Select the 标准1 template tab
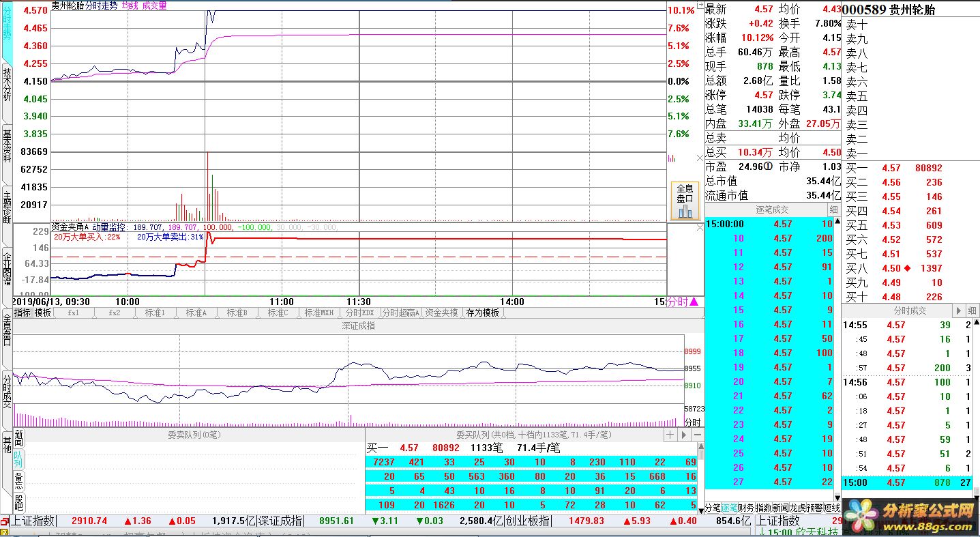 click(x=155, y=313)
